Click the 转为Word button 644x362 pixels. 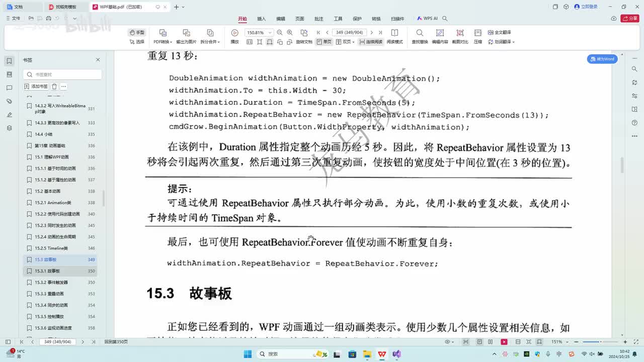tap(602, 59)
